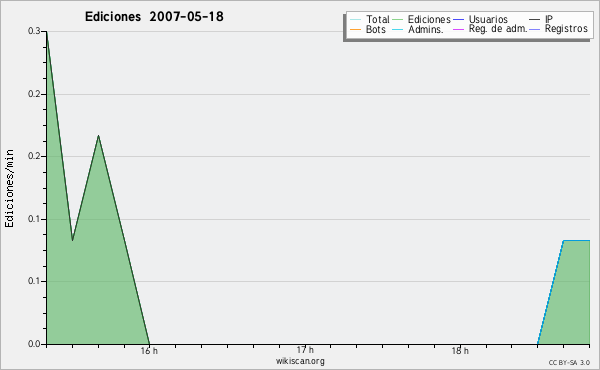Click the Ediciones/min vertical axis title

click(x=9, y=188)
